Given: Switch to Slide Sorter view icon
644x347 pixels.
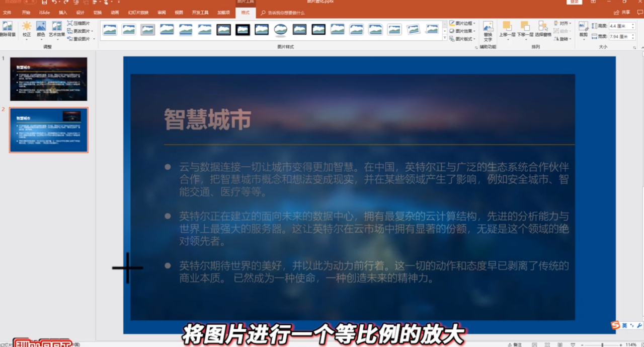Looking at the screenshot, I should pos(547,344).
